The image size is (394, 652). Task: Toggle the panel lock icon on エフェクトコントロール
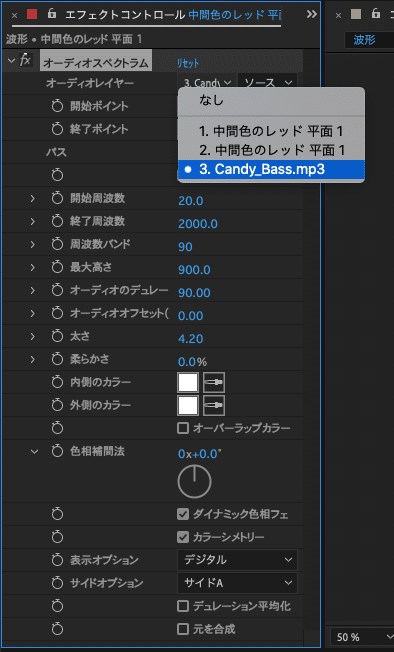pyautogui.click(x=52, y=14)
